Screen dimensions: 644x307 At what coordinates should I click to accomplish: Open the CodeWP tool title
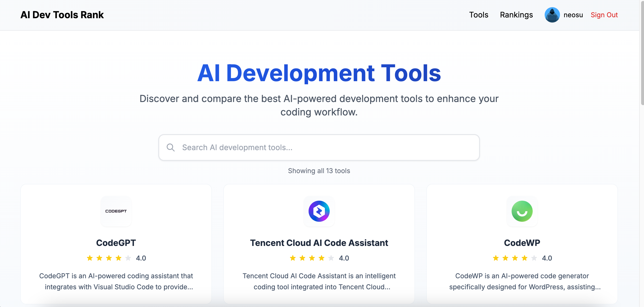tap(522, 243)
